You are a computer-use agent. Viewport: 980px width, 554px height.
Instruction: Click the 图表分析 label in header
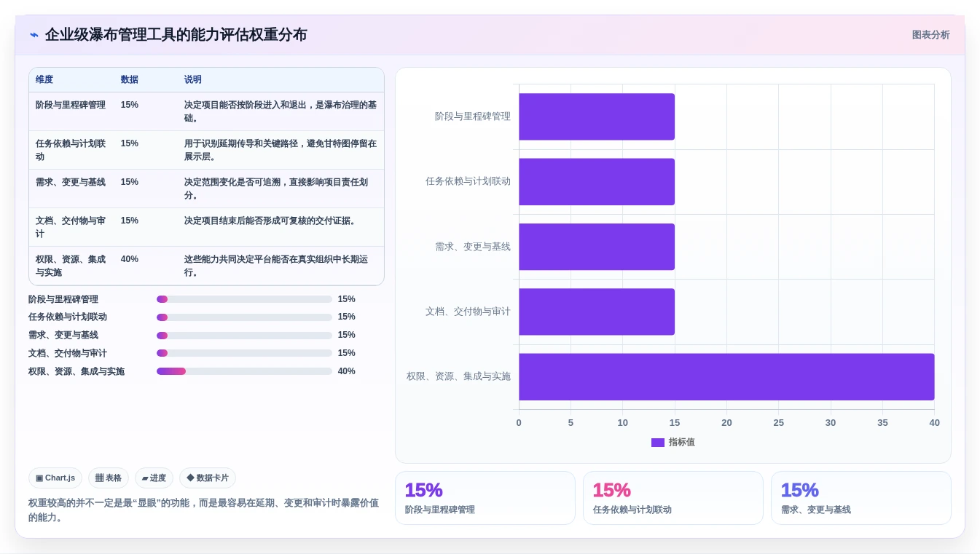[930, 35]
